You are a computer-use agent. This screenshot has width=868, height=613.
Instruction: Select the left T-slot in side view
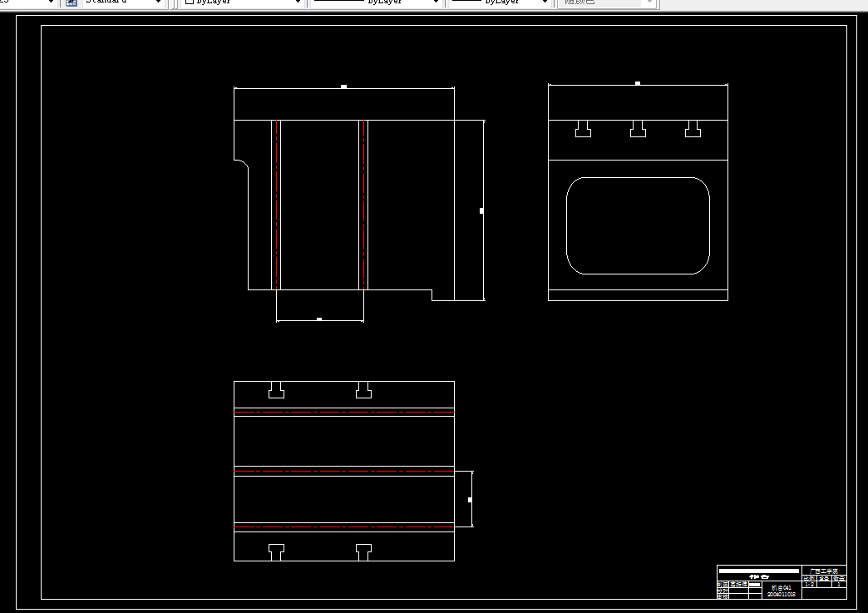(x=583, y=128)
